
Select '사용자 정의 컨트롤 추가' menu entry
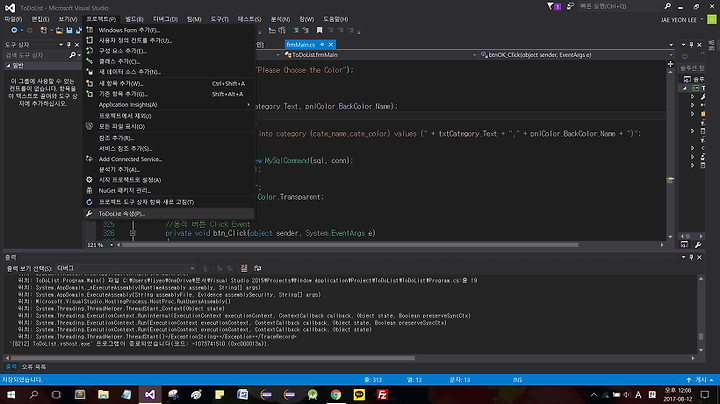pyautogui.click(x=169, y=40)
